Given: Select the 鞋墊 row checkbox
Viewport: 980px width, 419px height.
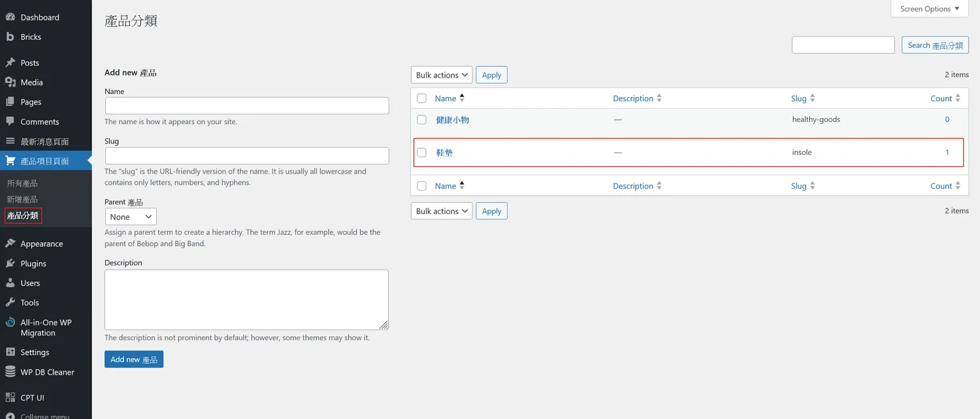Looking at the screenshot, I should pyautogui.click(x=422, y=153).
